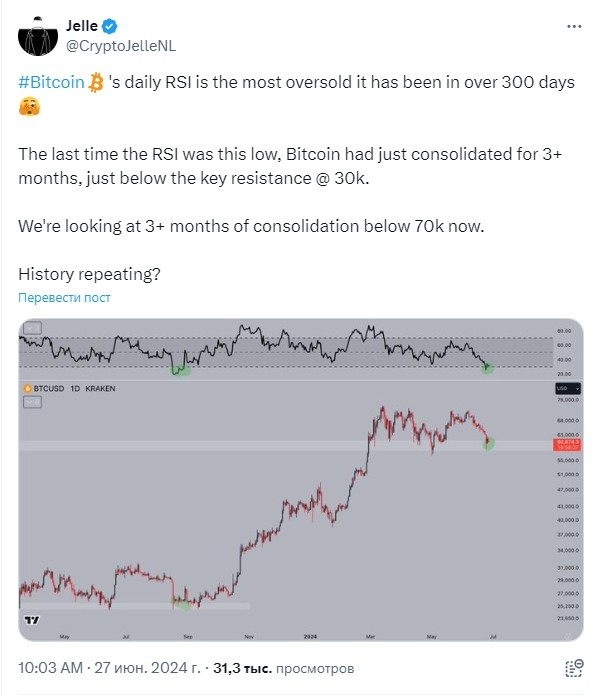Click the 31,3 тыс. просмотров view count
The image size is (599, 696).
[x=284, y=668]
